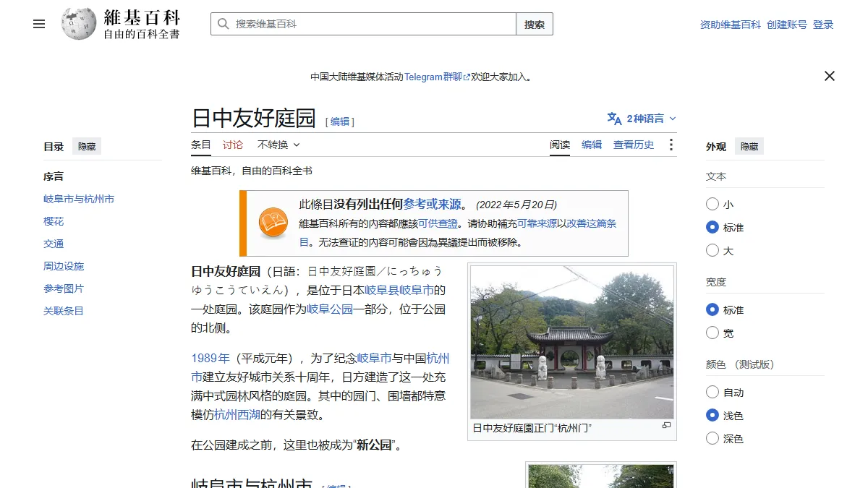Open the 岐阜县 link

(x=382, y=290)
